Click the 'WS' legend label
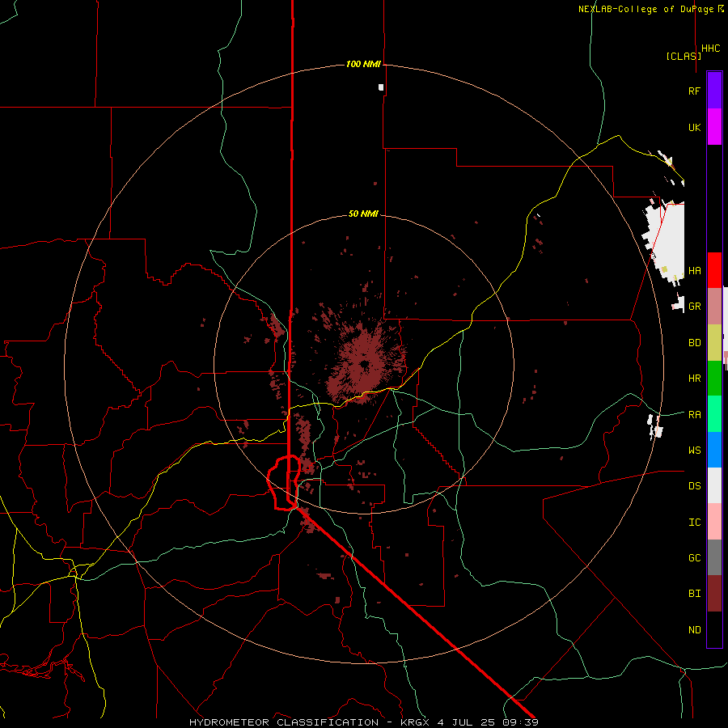Viewport: 728px width, 728px height. click(695, 451)
